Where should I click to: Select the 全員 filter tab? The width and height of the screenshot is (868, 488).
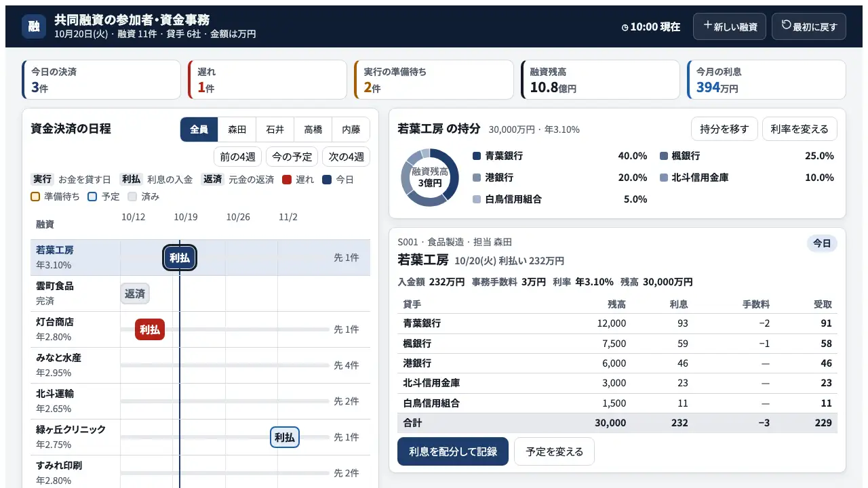point(199,129)
